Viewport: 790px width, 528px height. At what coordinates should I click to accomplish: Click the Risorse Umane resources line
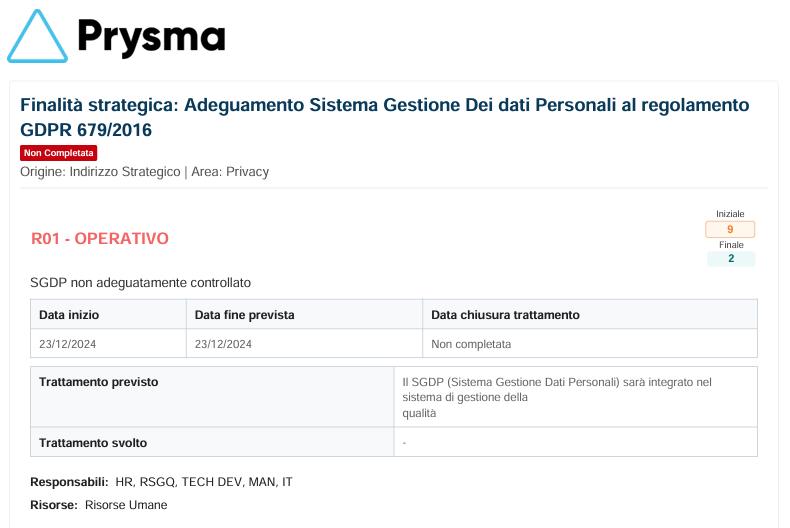[x=126, y=505]
